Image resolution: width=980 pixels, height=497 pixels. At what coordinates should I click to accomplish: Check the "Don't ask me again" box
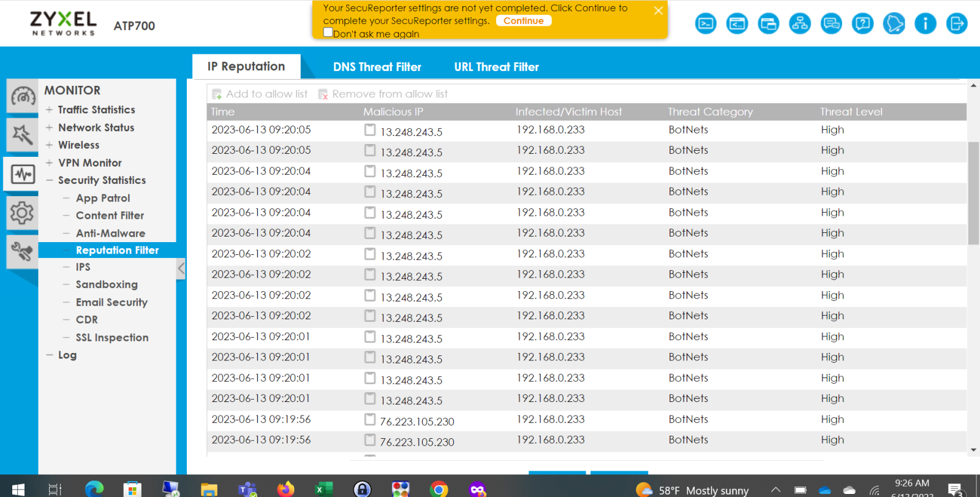click(x=328, y=32)
